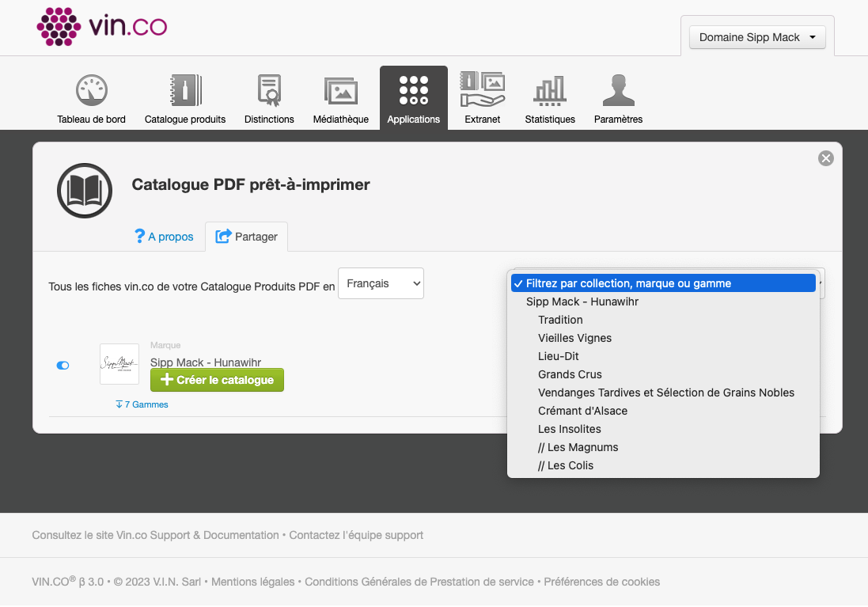
Task: Click the vin.co grape logo
Action: (102, 27)
